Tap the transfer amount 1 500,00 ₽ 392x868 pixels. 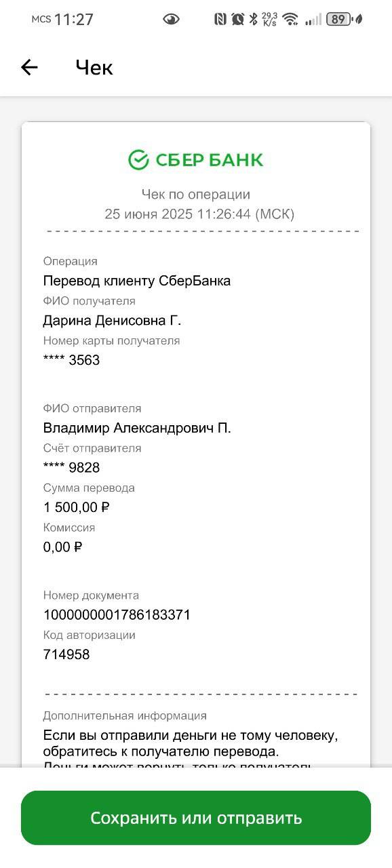pyautogui.click(x=77, y=507)
